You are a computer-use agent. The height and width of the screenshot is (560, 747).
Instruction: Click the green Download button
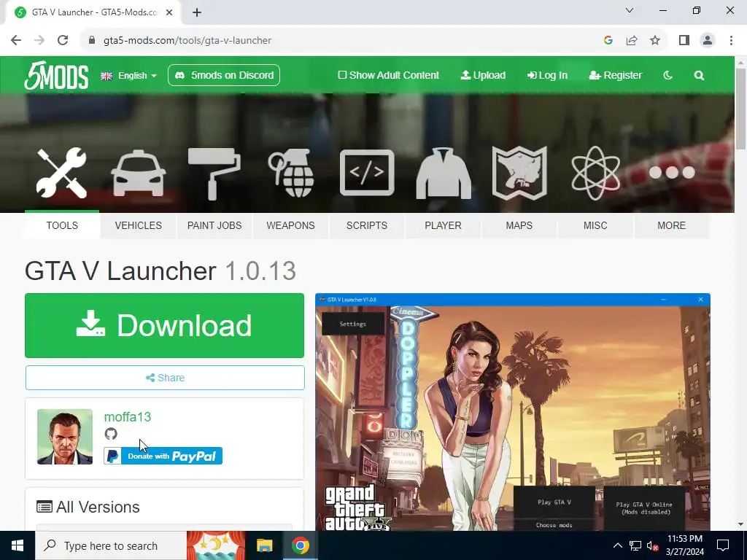click(x=164, y=325)
